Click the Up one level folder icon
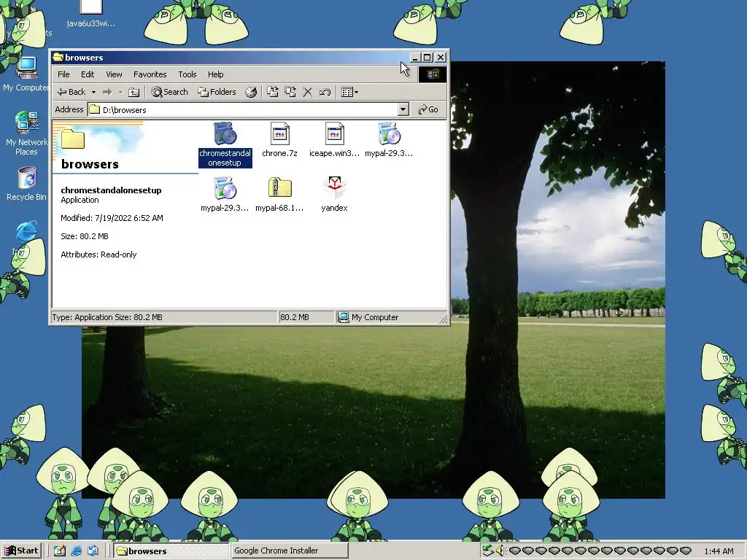747x560 pixels. (x=134, y=92)
